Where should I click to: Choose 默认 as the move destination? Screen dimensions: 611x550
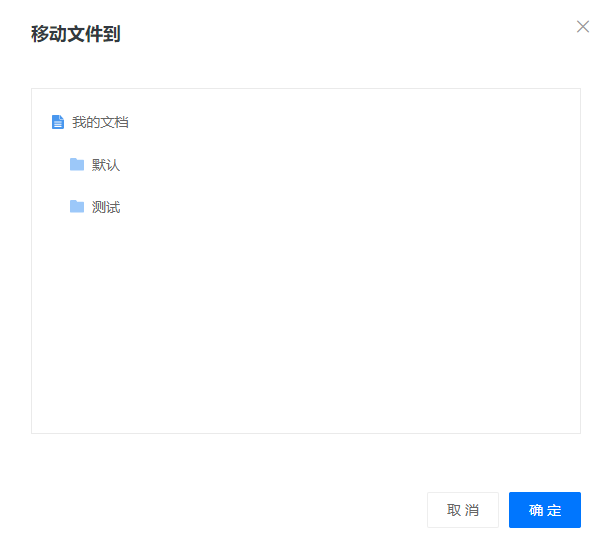(106, 165)
